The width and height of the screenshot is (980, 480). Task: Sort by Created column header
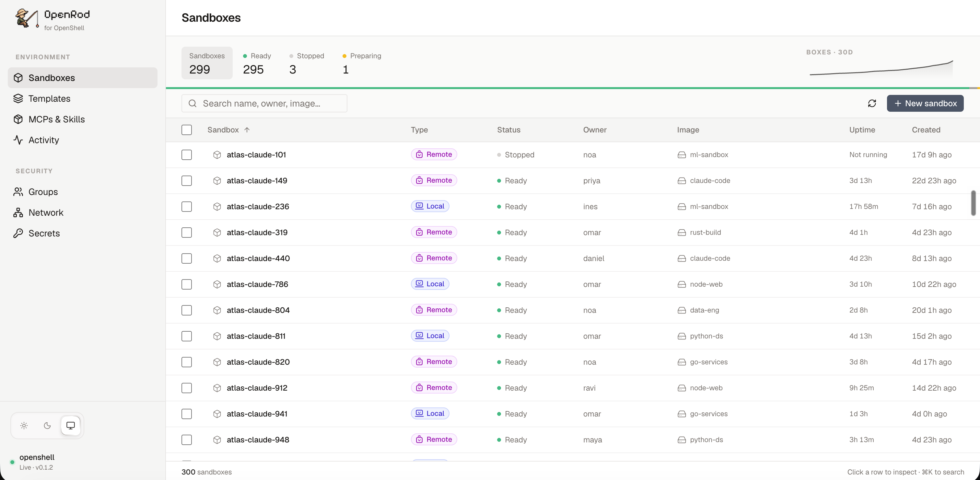pyautogui.click(x=926, y=130)
